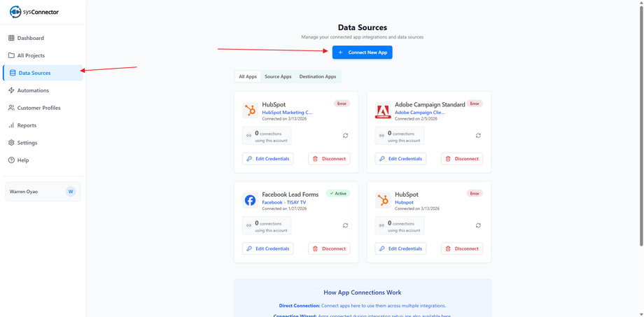Click the top HubSpot app logo
Screen dimensions: 644x317
coord(250,111)
